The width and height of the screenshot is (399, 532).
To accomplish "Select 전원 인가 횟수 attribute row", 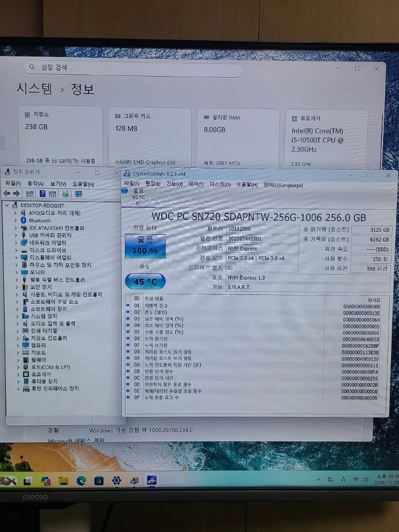I will click(253, 371).
